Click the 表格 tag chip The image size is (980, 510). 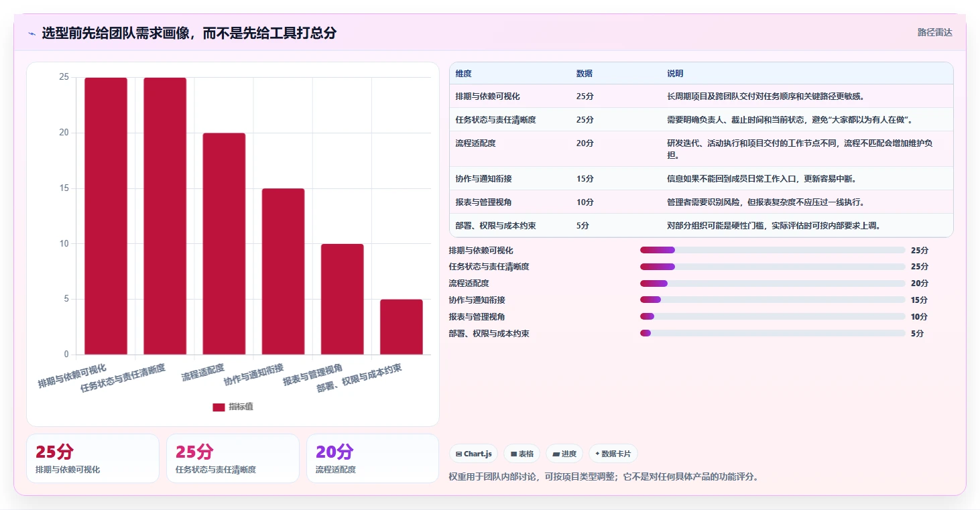(522, 454)
